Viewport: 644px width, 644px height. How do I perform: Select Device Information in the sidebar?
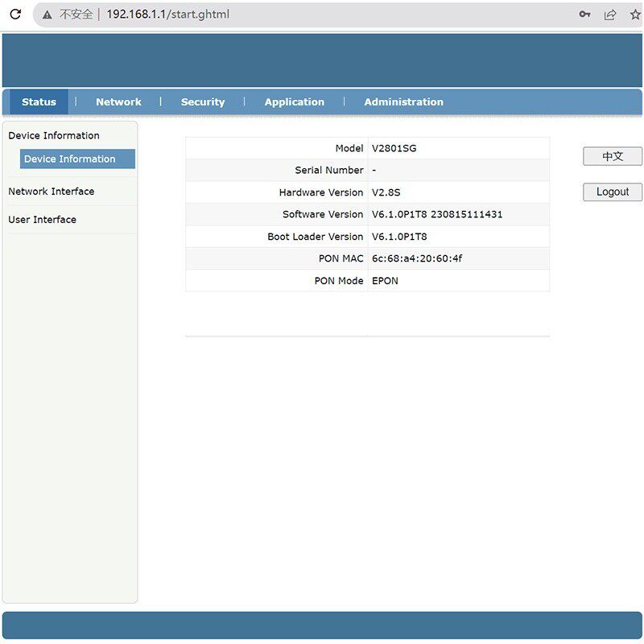(x=76, y=159)
